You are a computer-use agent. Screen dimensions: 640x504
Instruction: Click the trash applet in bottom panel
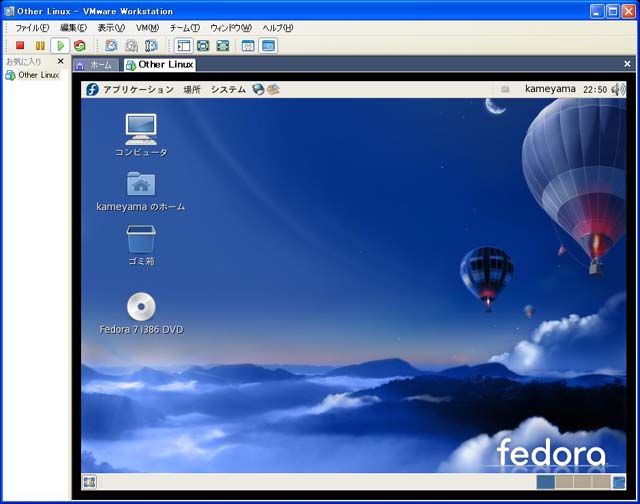(x=619, y=482)
